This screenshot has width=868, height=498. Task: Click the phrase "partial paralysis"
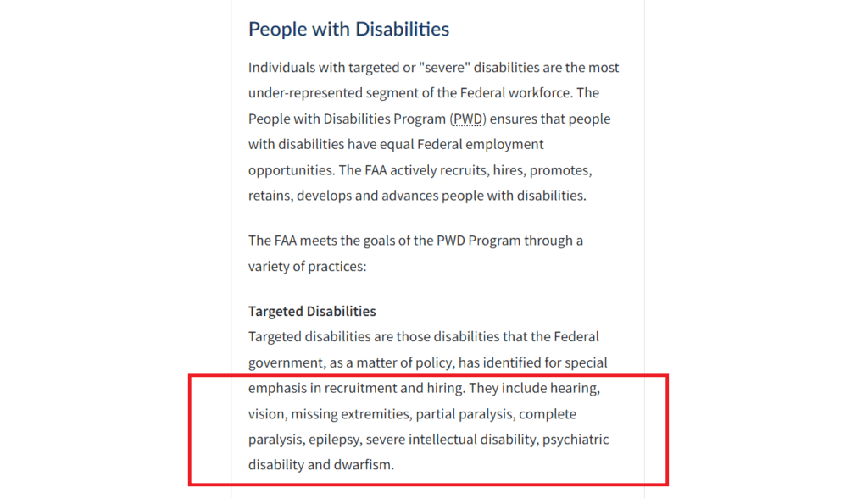pos(464,414)
